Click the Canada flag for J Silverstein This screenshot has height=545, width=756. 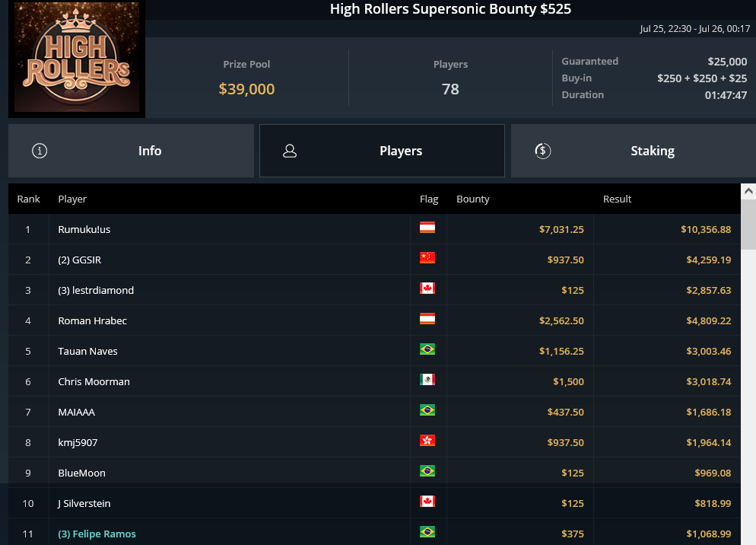(x=427, y=501)
